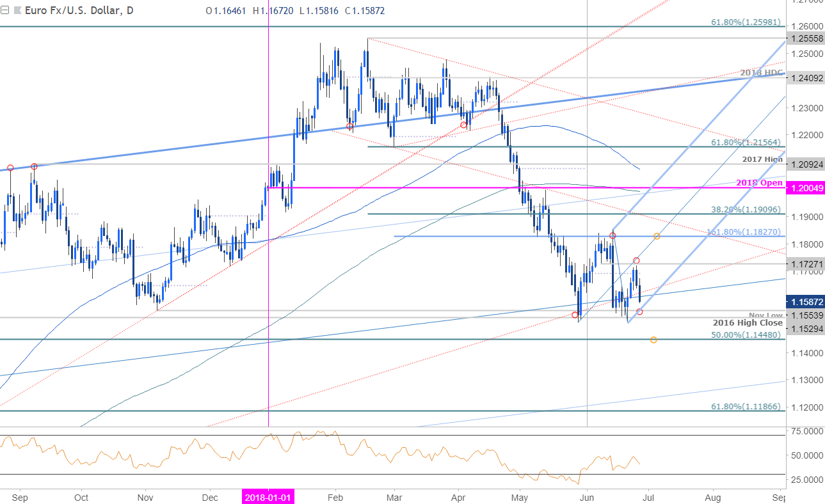
Task: Click the magenta 2018-01-01 date marker
Action: pyautogui.click(x=268, y=497)
